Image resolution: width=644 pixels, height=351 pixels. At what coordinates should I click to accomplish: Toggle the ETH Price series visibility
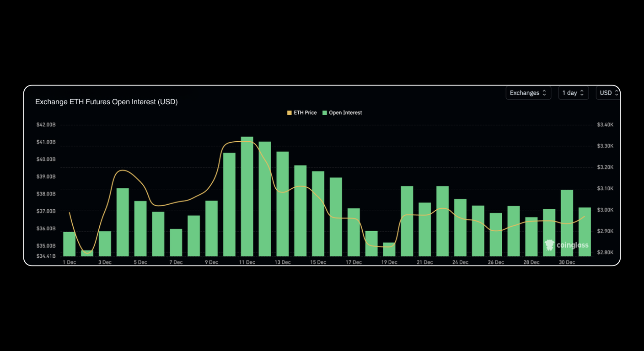302,112
